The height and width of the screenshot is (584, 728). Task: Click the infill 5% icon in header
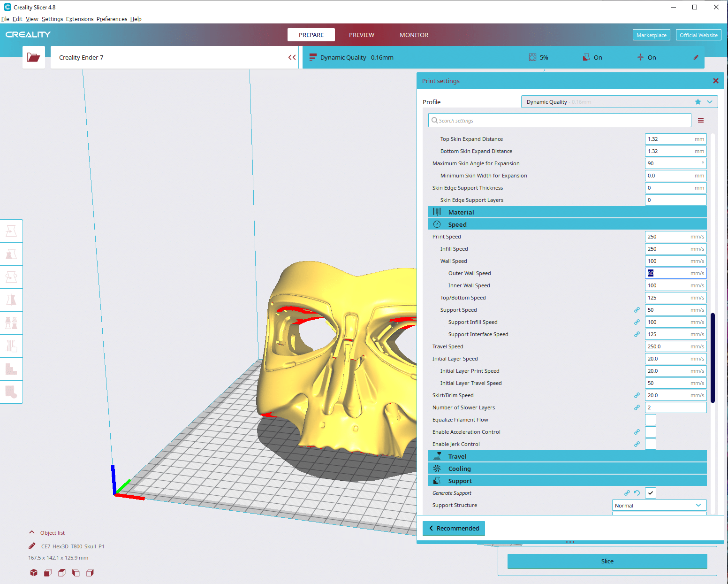point(532,57)
